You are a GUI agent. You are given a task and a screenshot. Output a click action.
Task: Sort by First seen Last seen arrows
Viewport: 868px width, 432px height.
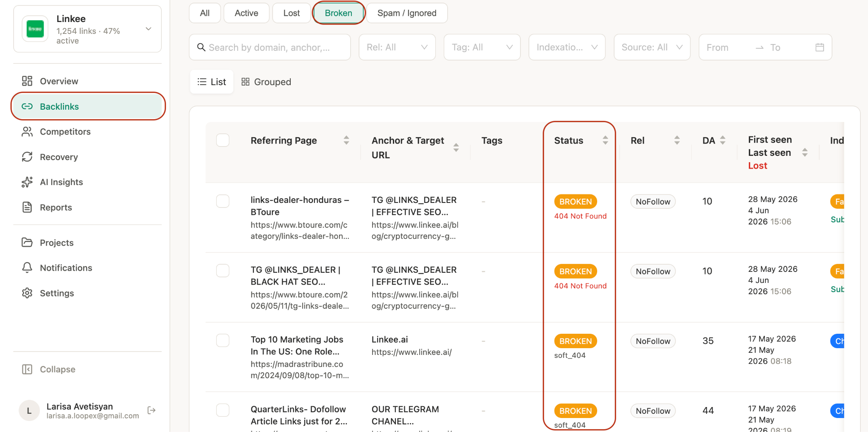pyautogui.click(x=804, y=152)
